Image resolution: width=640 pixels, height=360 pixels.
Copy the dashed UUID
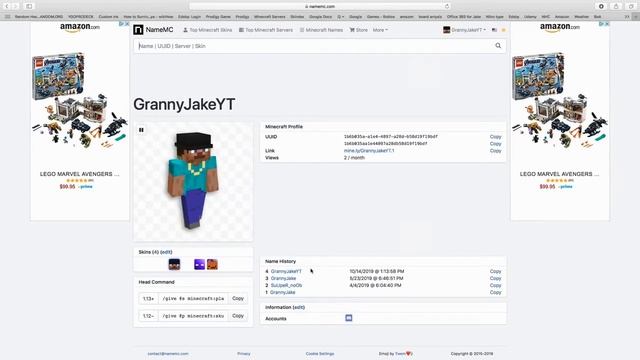pos(496,137)
